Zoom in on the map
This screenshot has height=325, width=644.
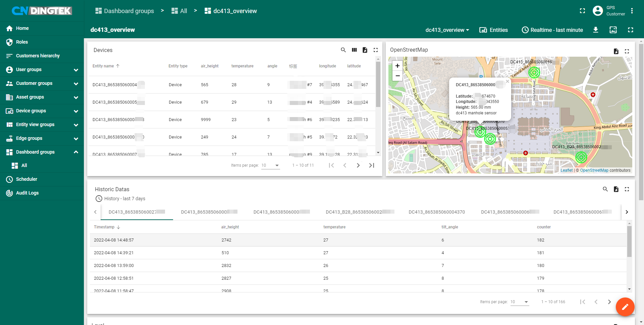click(x=397, y=66)
